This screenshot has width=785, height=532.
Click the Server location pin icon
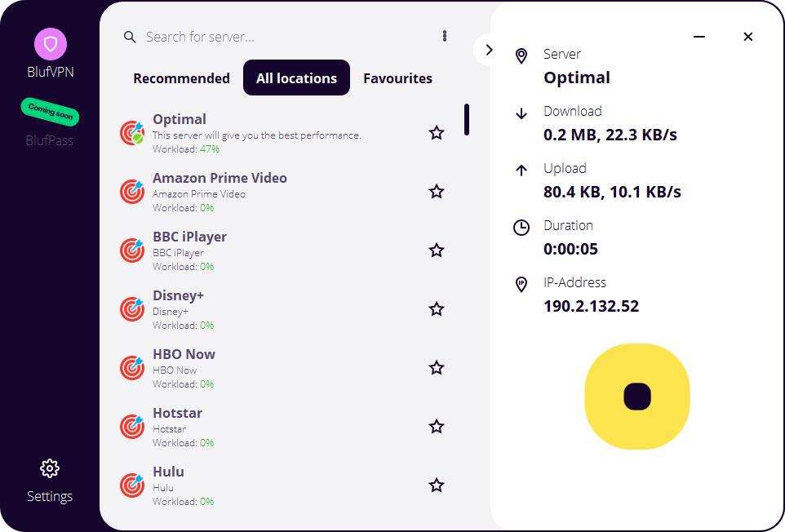[x=521, y=56]
